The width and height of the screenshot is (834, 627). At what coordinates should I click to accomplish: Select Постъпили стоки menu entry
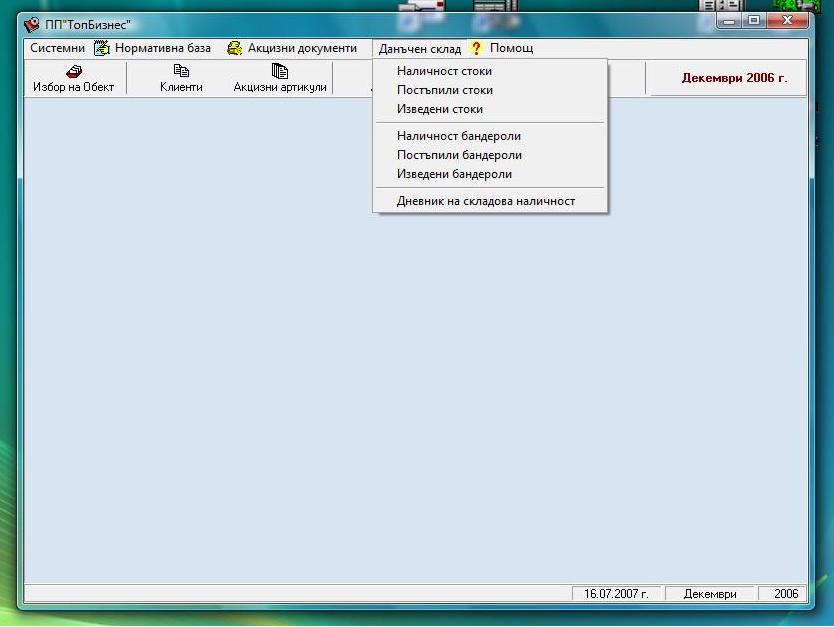tap(490, 90)
